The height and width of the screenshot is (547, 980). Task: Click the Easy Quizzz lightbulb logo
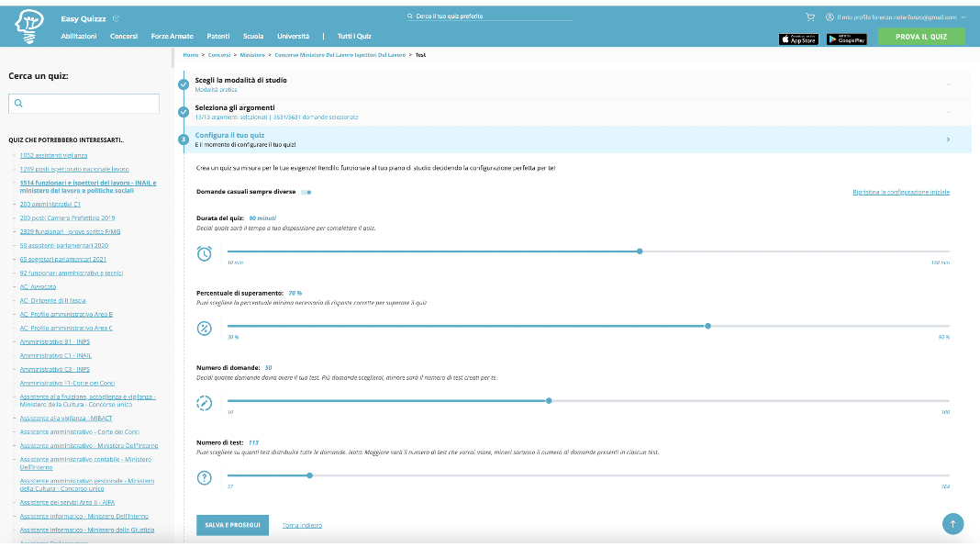(x=29, y=28)
